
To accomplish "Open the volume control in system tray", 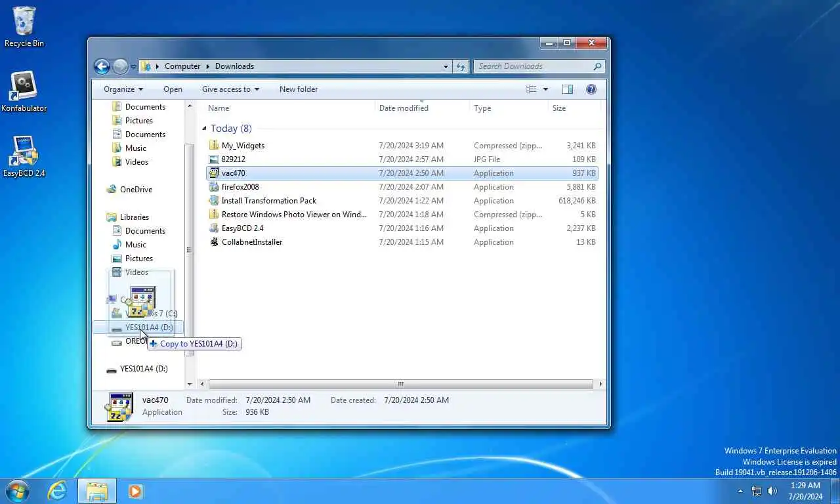I will (772, 491).
